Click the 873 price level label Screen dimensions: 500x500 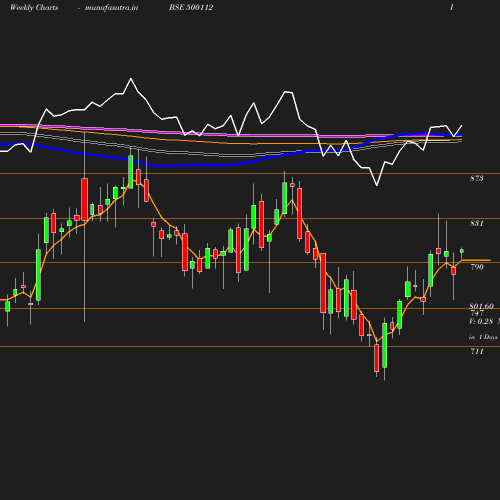[477, 178]
